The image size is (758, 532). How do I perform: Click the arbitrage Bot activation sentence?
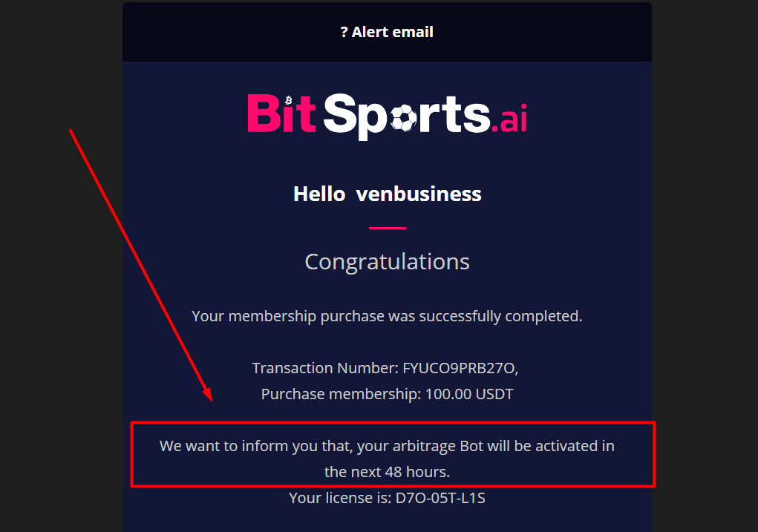tap(387, 447)
